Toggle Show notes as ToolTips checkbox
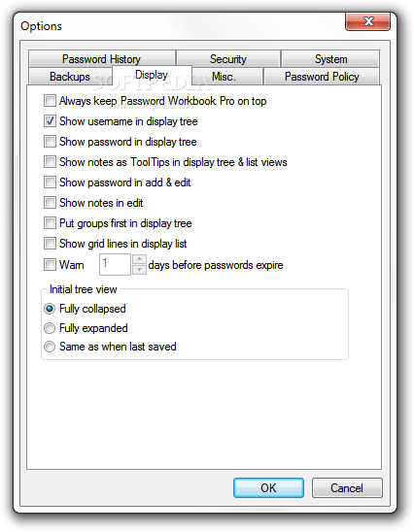The width and height of the screenshot is (414, 532). (50, 162)
